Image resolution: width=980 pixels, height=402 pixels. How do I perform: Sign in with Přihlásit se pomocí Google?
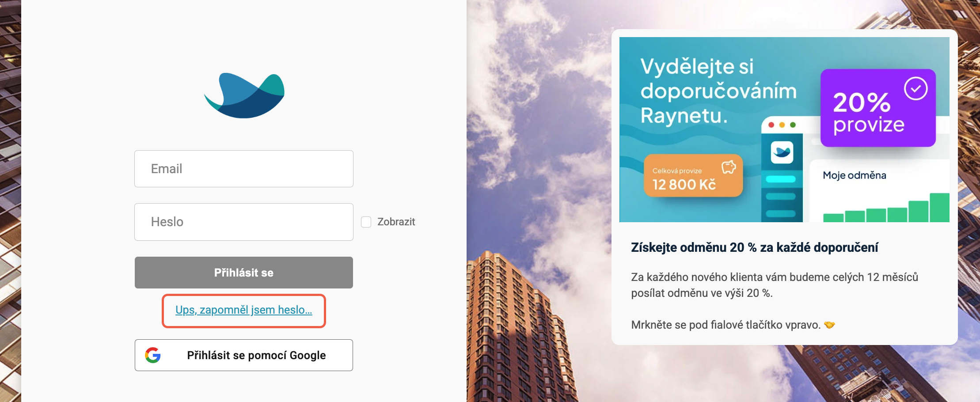click(x=244, y=355)
